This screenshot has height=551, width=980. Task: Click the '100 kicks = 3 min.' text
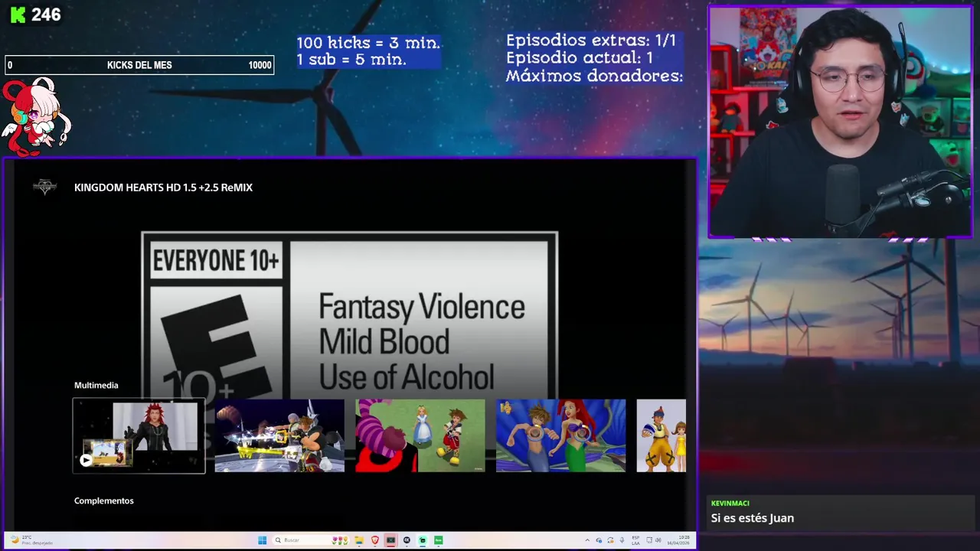point(368,43)
